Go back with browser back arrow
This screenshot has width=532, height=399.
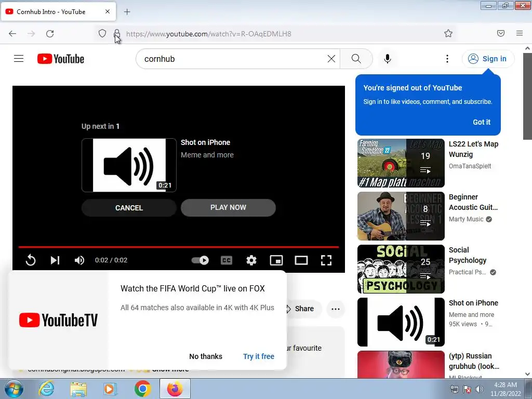(12, 34)
